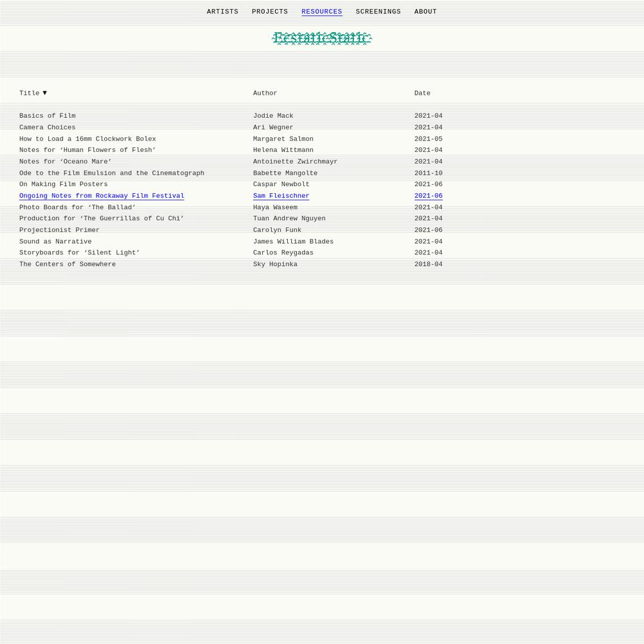The height and width of the screenshot is (644, 644).
Task: Click the EcstaticStatic logo
Action: [321, 38]
